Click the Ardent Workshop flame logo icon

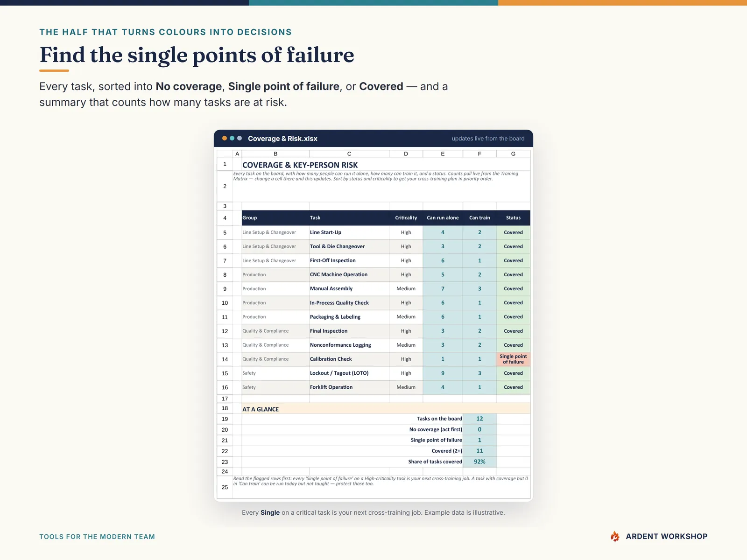615,536
